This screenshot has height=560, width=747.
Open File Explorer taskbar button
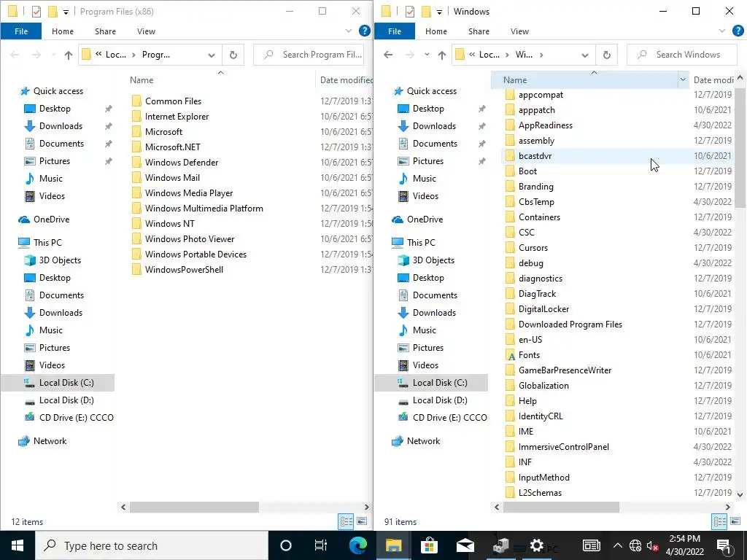pos(393,545)
